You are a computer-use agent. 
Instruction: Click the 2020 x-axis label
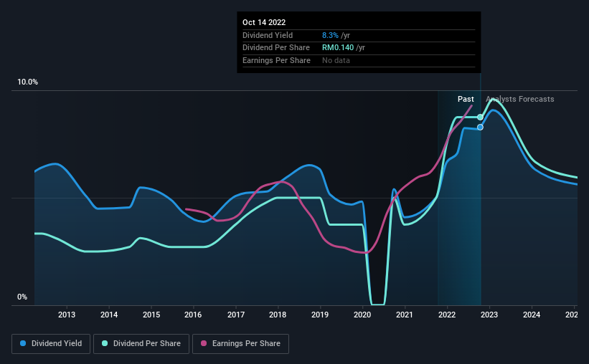(x=362, y=315)
